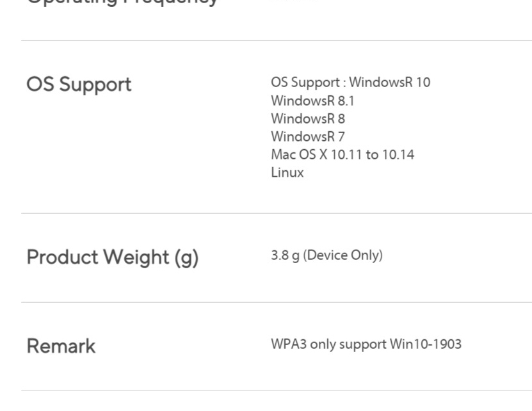Click 'Win10-1903' in the remark text
Image resolution: width=532 pixels, height=411 pixels.
click(x=426, y=344)
